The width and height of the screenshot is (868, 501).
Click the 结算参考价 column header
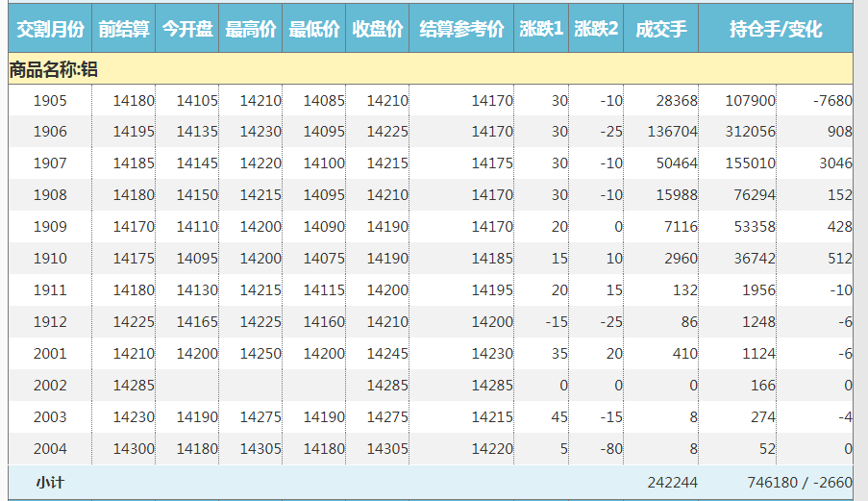[462, 30]
